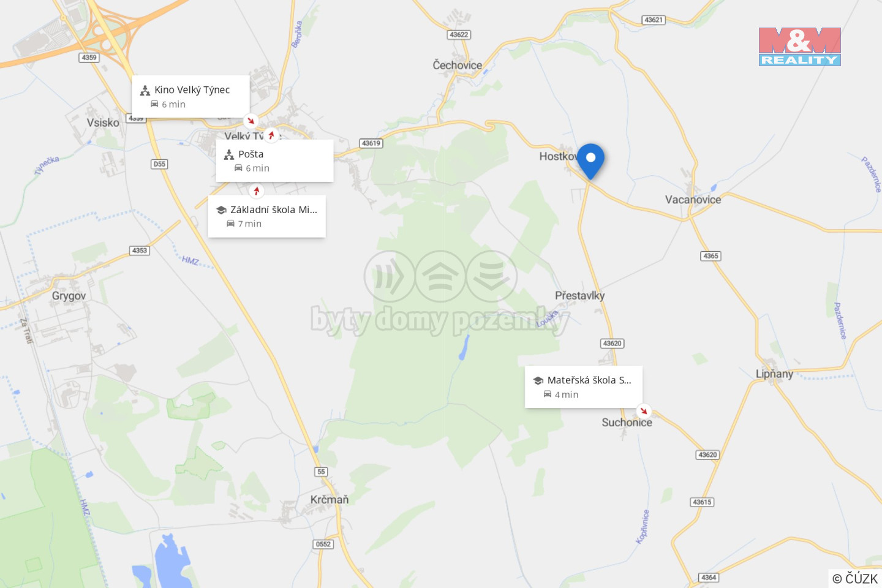Click the red arrow marker below Kino card

250,121
